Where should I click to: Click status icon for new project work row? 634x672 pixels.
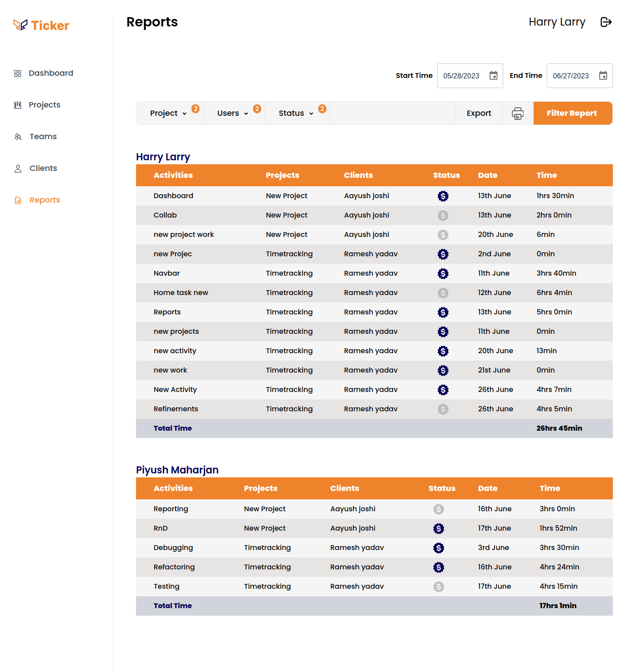(443, 235)
